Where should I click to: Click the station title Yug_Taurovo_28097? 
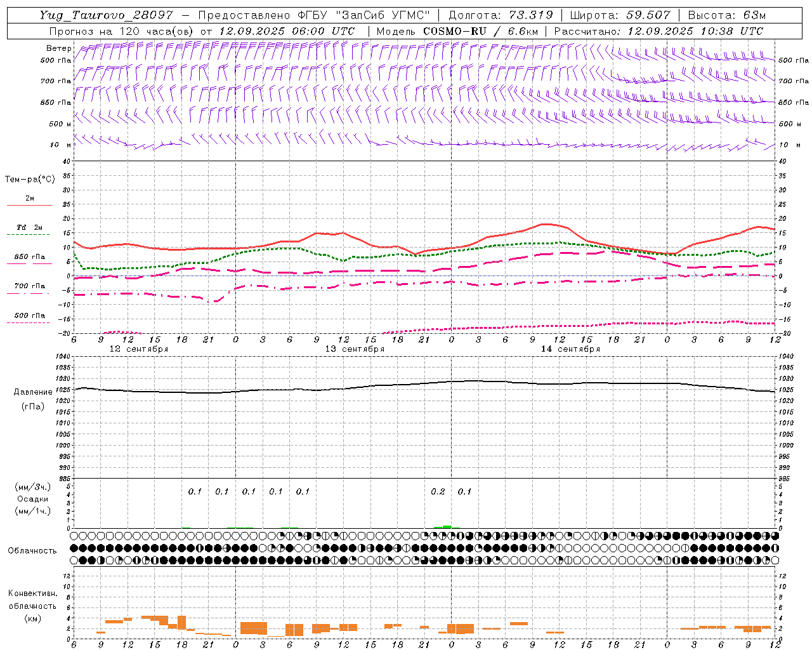106,15
